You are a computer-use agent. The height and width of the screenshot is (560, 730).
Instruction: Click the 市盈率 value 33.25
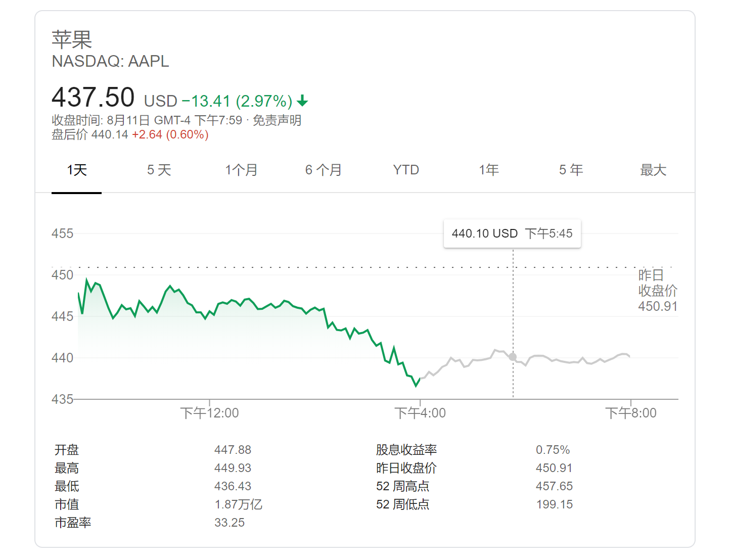[x=230, y=523]
